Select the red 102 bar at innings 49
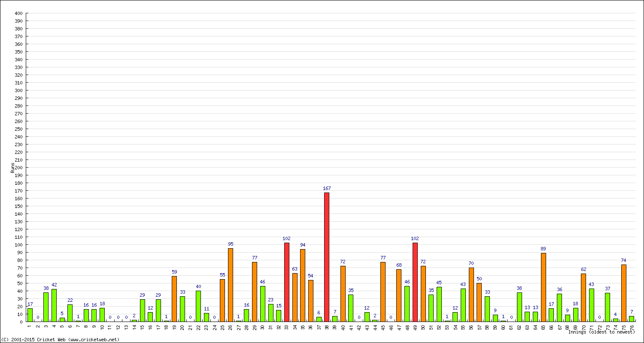 click(415, 282)
